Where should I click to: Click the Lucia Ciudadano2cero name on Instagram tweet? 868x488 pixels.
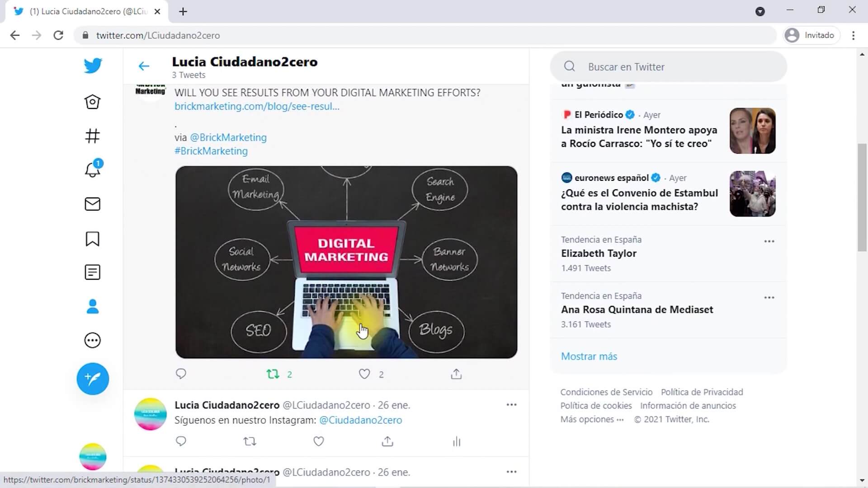(x=227, y=405)
